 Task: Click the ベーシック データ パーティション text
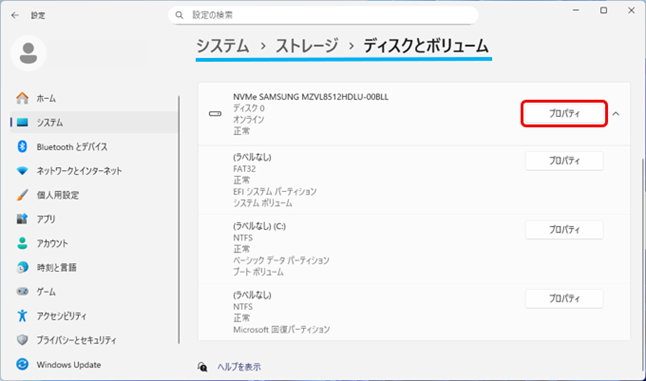click(281, 260)
